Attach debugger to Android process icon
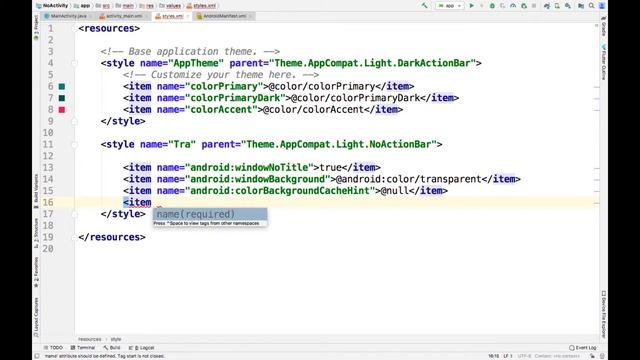 tap(524, 6)
